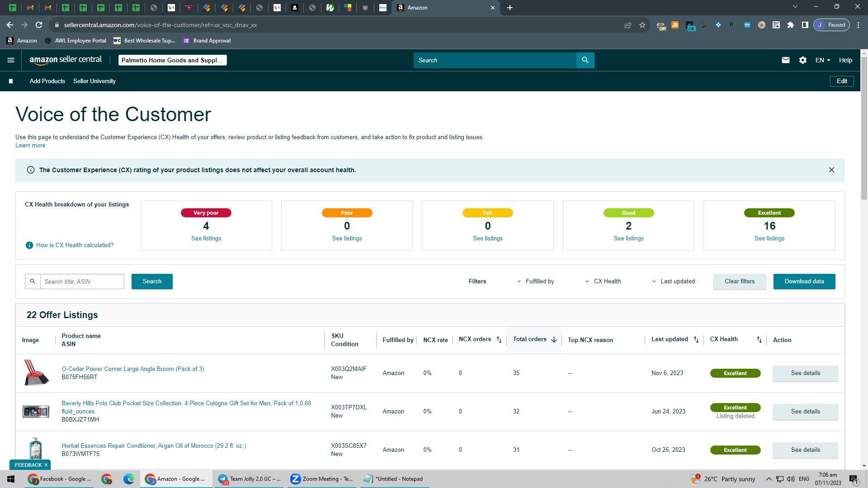Expand the Fulfilled by filter dropdown
868x488 pixels.
[536, 282]
